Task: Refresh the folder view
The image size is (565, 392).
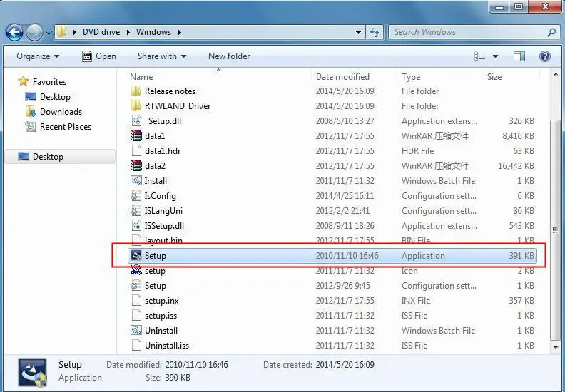Action: [x=375, y=32]
